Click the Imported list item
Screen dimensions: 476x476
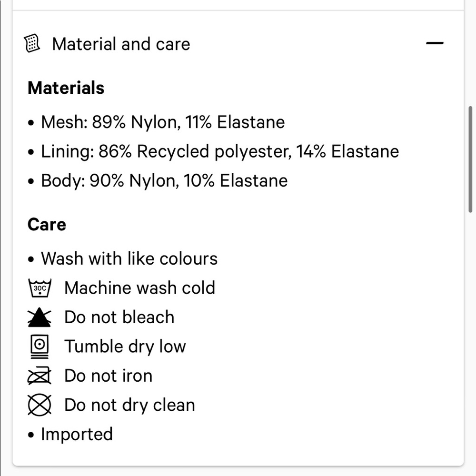point(77,434)
